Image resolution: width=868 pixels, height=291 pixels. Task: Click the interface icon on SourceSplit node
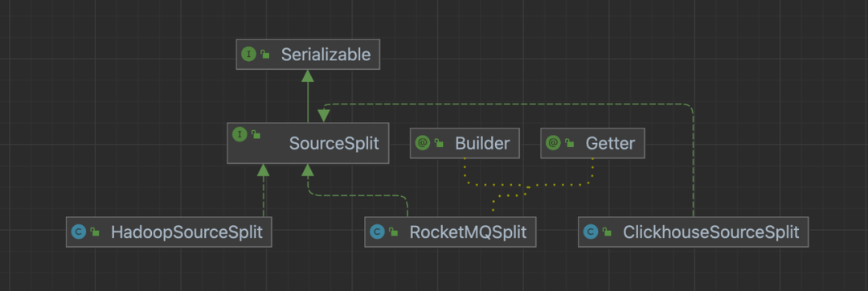240,134
